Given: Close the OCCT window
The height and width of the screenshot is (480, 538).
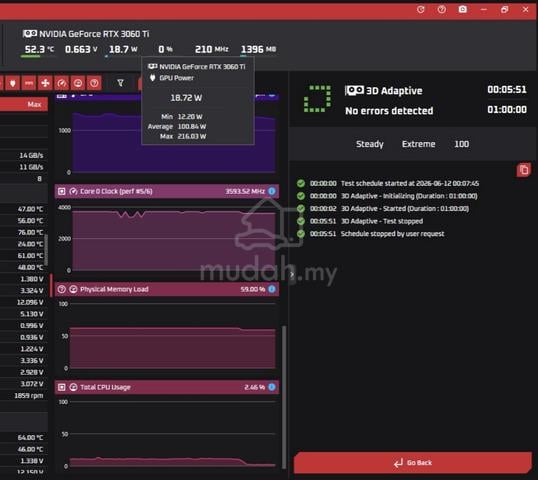Looking at the screenshot, I should pos(525,10).
